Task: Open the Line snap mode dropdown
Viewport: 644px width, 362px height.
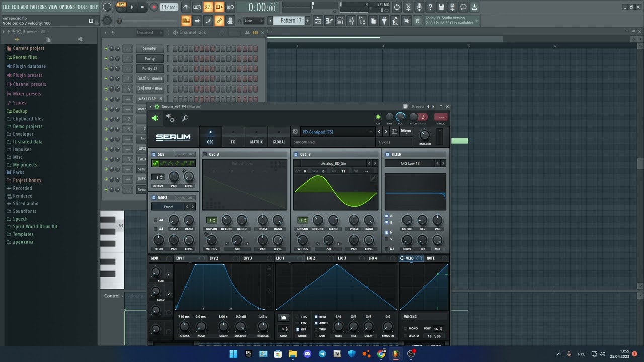Action: point(253,21)
